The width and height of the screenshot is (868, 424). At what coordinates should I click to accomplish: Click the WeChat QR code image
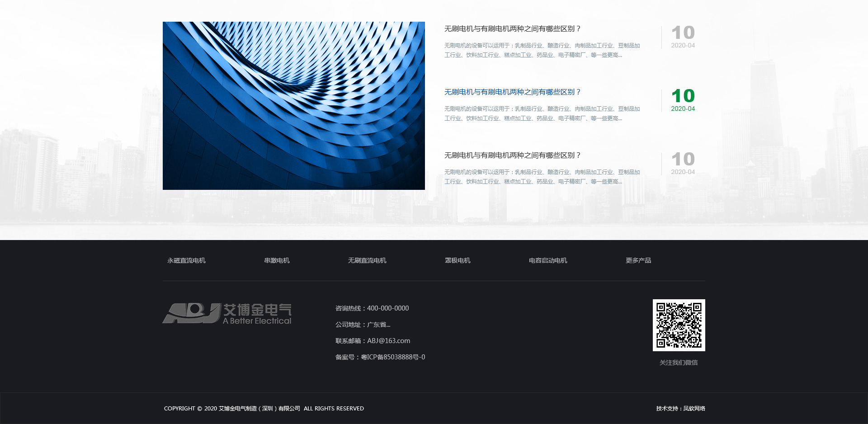[679, 325]
